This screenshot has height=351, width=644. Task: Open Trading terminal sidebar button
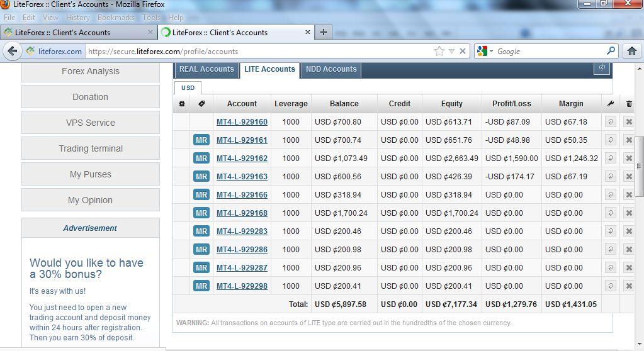91,148
